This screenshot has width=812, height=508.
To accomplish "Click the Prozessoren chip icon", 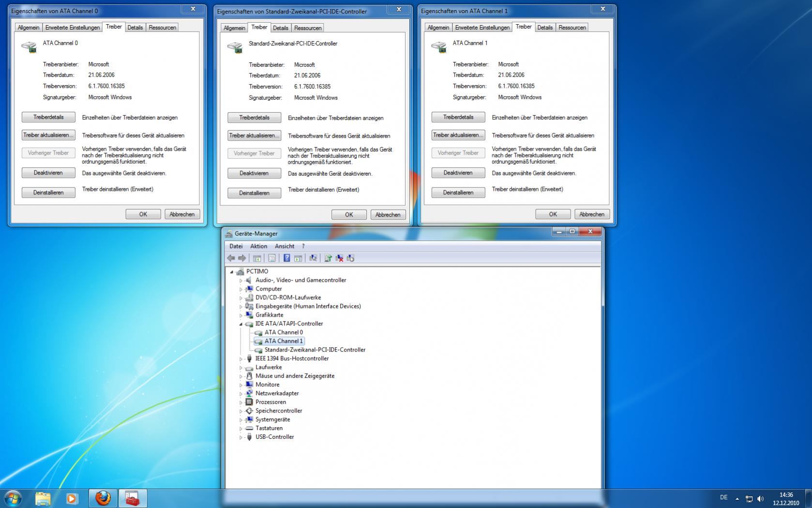I will tap(249, 402).
